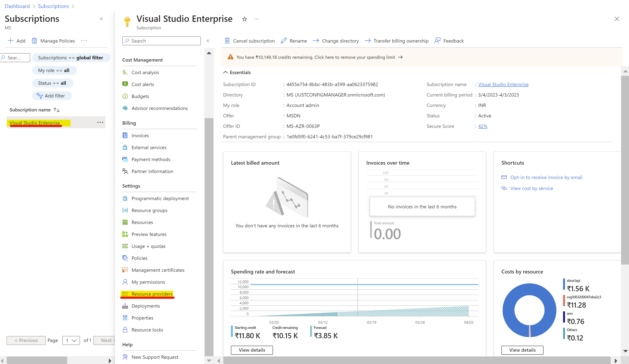
Task: Collapse the Subscriptions panel with double chevron
Action: click(101, 19)
